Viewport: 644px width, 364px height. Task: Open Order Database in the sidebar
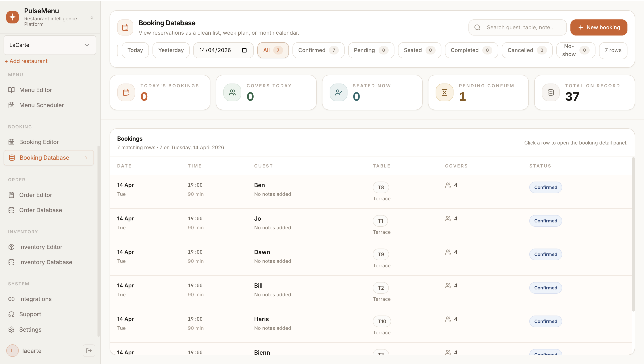[x=49, y=210]
